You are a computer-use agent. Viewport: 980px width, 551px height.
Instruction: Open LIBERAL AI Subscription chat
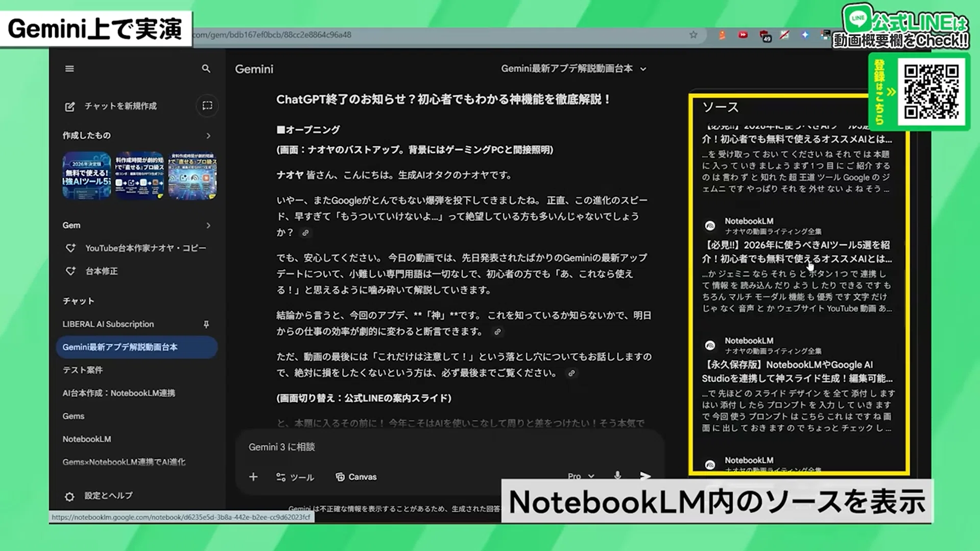click(108, 324)
